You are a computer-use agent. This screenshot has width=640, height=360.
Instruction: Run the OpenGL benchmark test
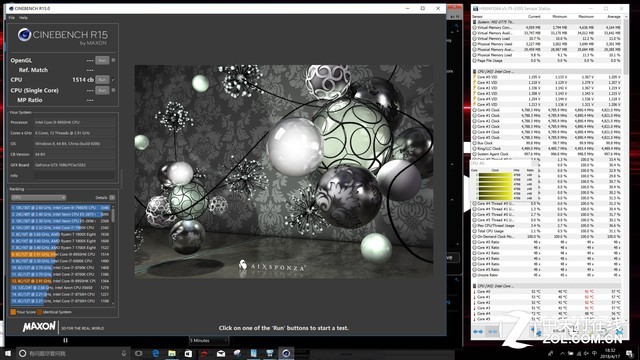point(102,60)
